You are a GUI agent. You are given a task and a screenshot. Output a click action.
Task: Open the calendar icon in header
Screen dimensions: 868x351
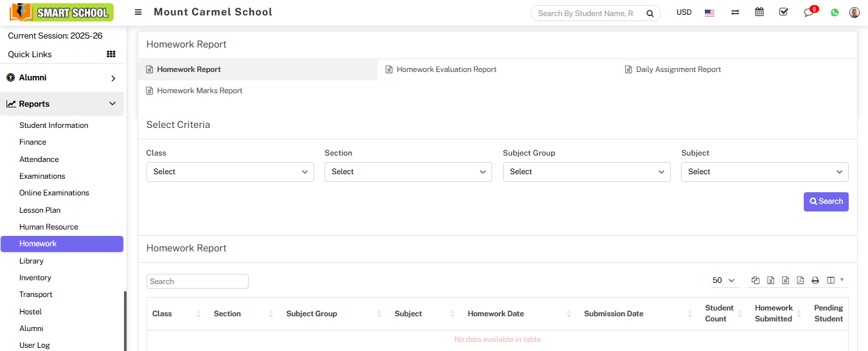pyautogui.click(x=759, y=12)
